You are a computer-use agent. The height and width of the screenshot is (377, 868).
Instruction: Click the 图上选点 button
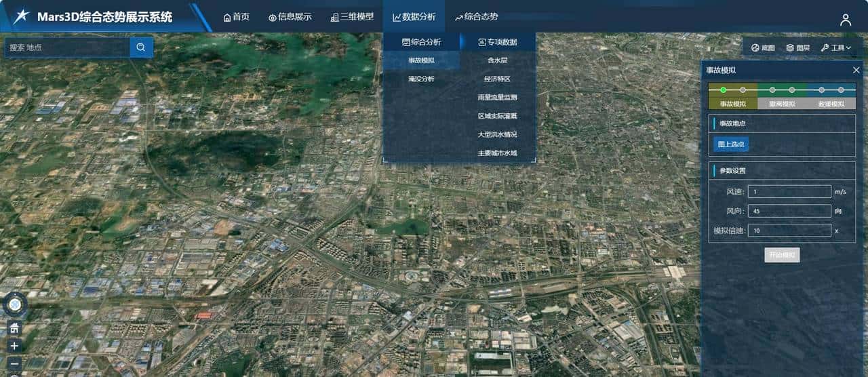[x=731, y=144]
